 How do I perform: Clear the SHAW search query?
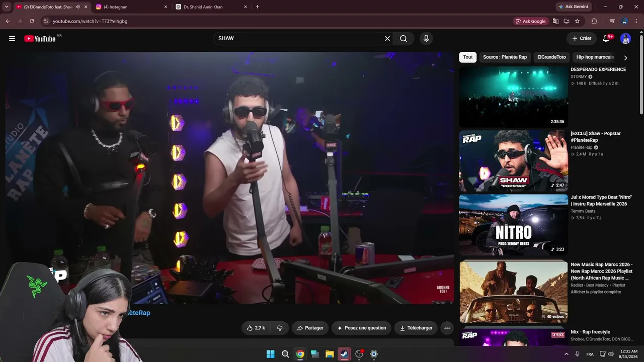(387, 39)
